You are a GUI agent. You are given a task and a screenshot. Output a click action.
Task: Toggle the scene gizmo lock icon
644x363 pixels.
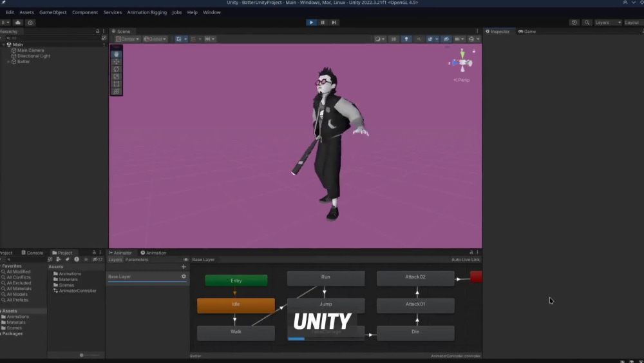pyautogui.click(x=473, y=52)
